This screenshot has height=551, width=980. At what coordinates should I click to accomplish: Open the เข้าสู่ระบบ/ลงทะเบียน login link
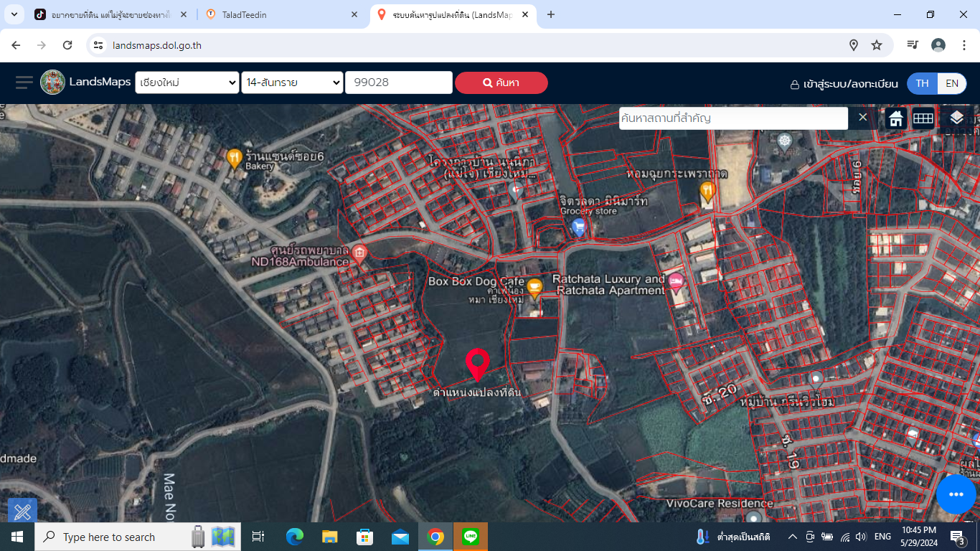tap(844, 84)
